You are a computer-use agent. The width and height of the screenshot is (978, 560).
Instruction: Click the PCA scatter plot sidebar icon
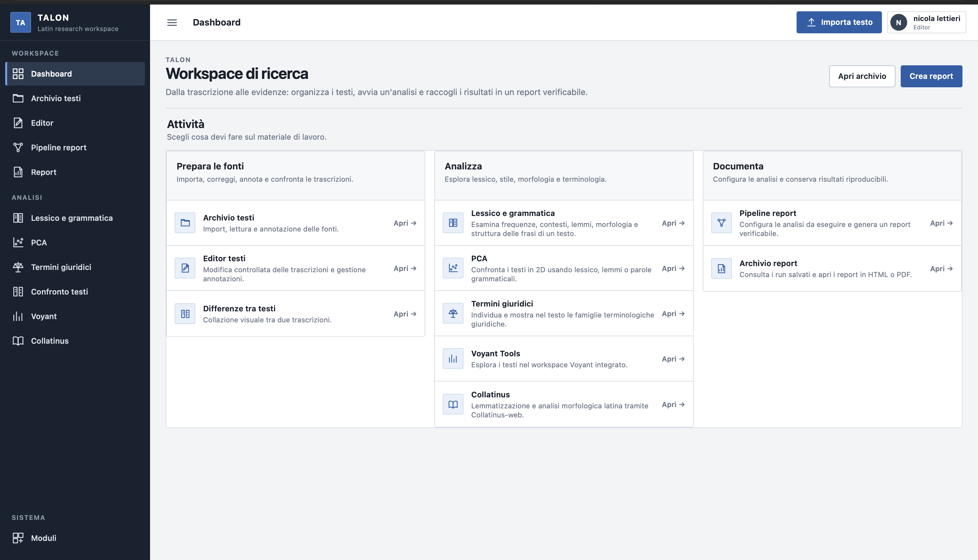(x=18, y=242)
